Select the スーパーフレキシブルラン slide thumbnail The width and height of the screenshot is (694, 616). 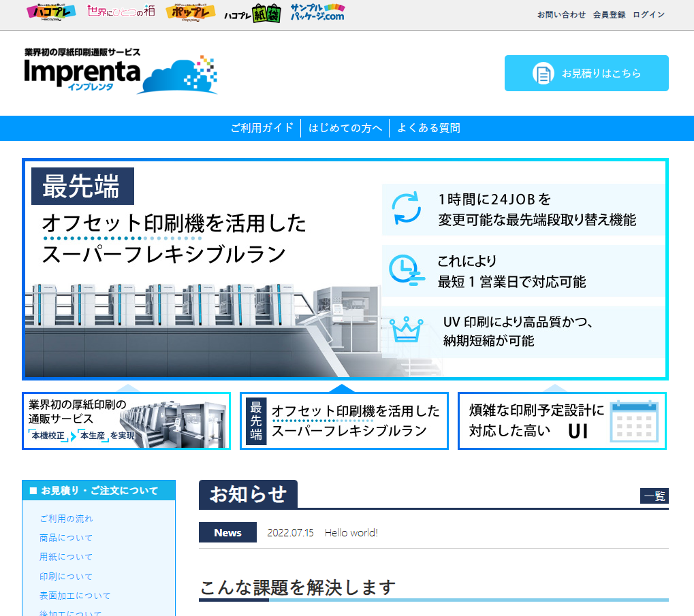click(344, 421)
